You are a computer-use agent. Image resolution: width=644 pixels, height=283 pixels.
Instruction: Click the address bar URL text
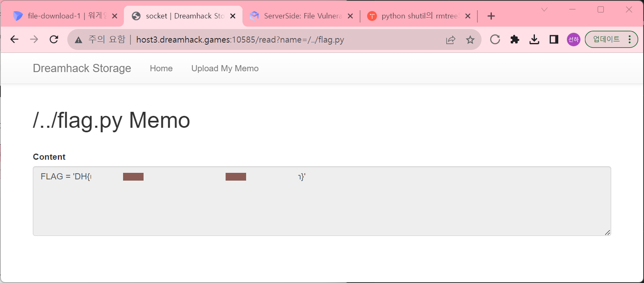pos(240,40)
